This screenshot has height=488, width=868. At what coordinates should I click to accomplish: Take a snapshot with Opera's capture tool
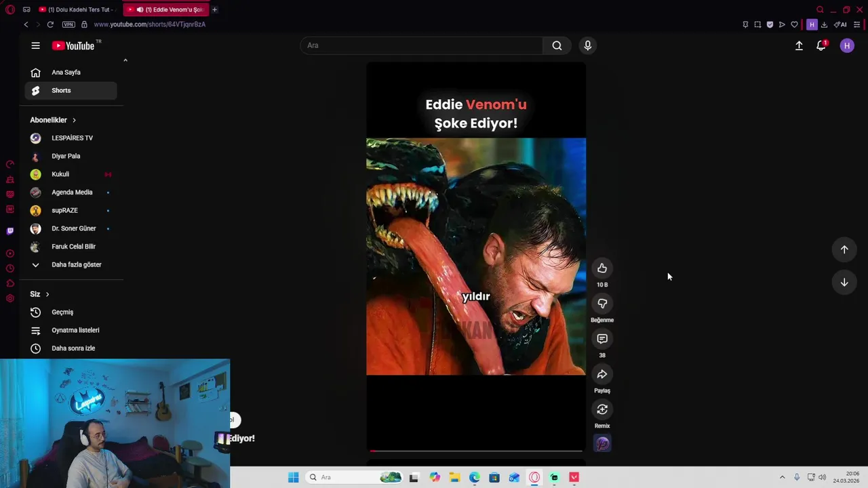[x=757, y=24]
